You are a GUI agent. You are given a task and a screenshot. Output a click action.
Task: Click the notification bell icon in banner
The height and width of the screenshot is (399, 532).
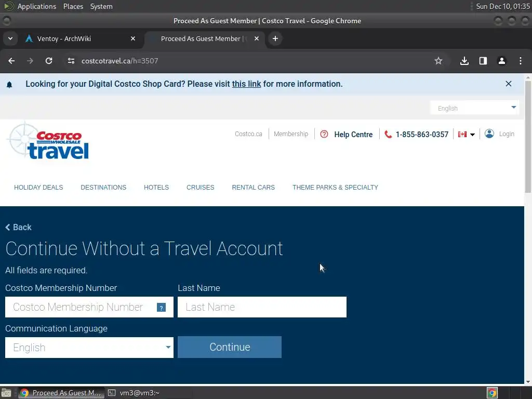tap(9, 85)
